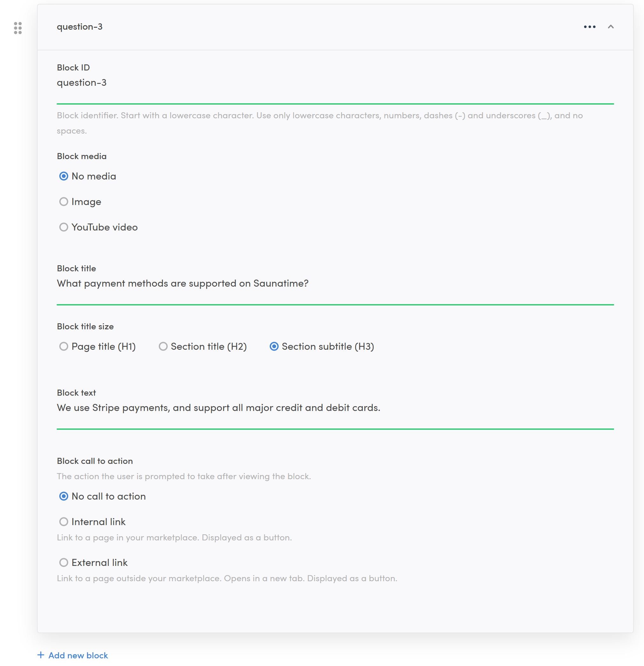Click the drag handle dots icon
This screenshot has height=666, width=644.
[18, 28]
